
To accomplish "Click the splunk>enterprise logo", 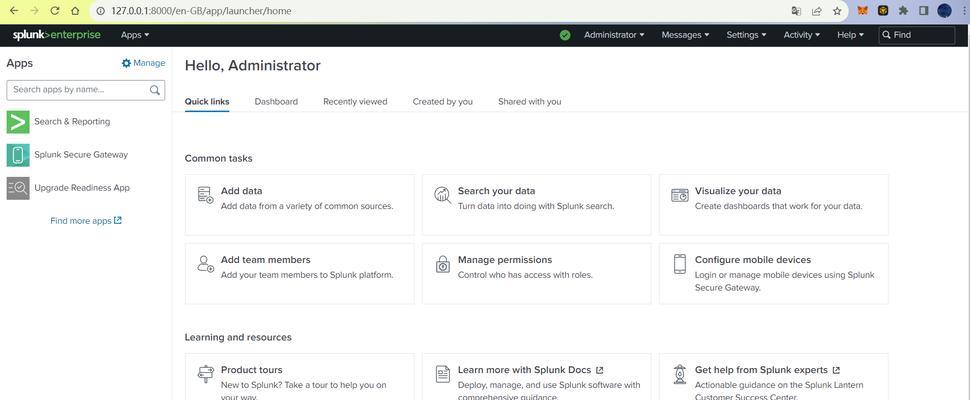I will pos(56,35).
